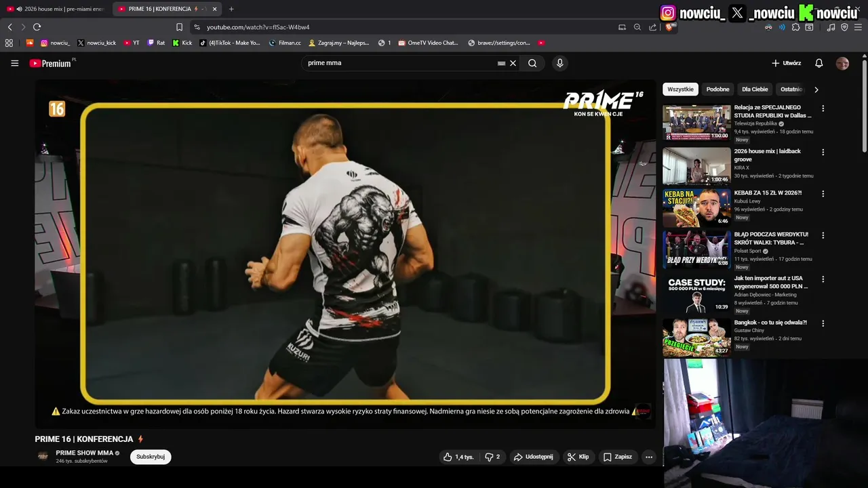The width and height of the screenshot is (868, 488).
Task: Like the video with thumbs up
Action: pos(458,457)
